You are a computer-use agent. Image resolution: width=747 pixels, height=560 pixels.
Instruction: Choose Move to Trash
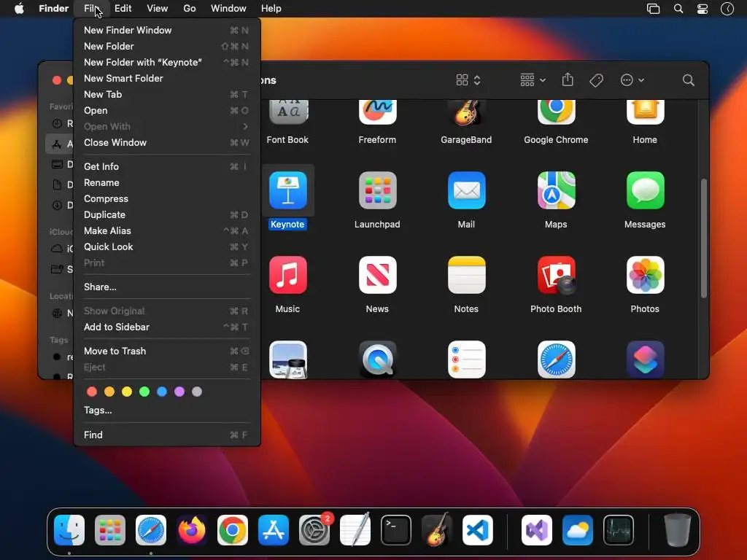[x=166, y=351]
